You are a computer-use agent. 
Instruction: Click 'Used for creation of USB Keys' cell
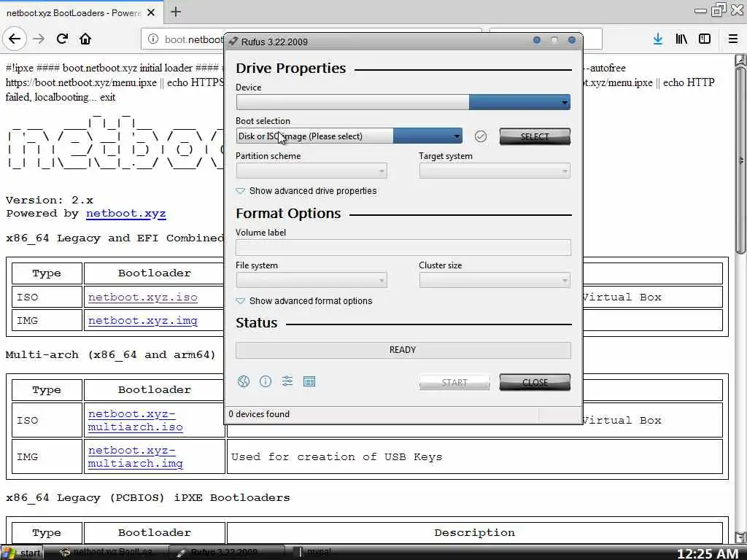(x=474, y=457)
